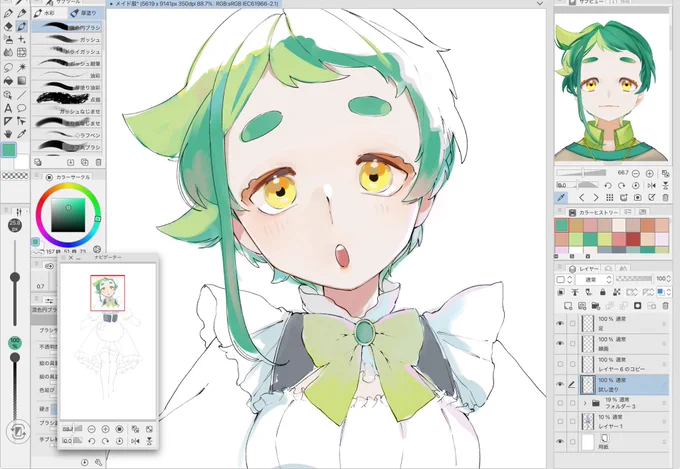Open layer palette color dropdown
This screenshot has height=469, width=680.
coord(564,279)
